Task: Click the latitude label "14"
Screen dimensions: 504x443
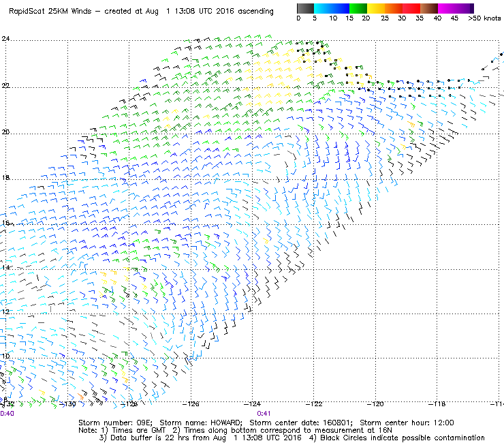Action: [x=5, y=268]
